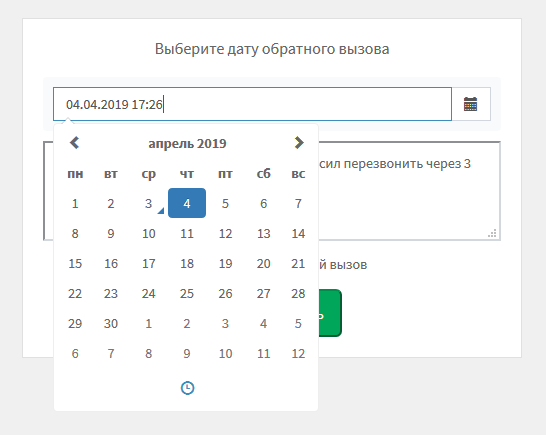Screen dimensions: 546x435
Task: Pick next month's date 1 on Wednesday
Action: point(149,324)
